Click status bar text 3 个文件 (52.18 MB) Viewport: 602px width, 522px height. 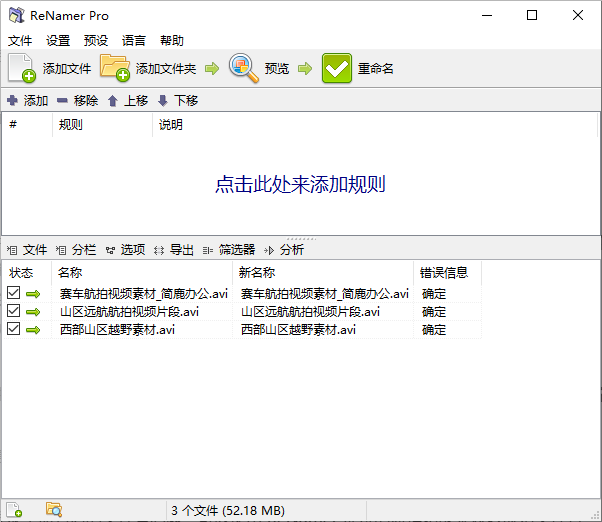click(228, 510)
